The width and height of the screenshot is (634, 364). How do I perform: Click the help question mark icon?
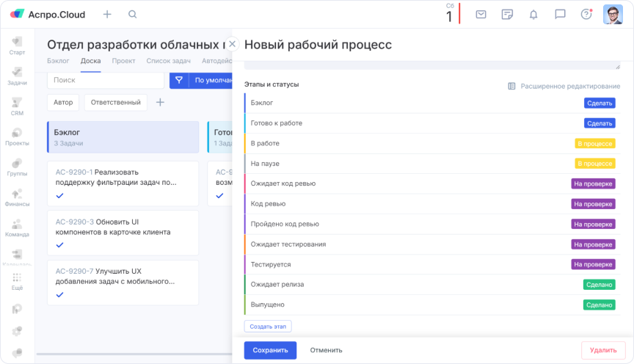[586, 14]
